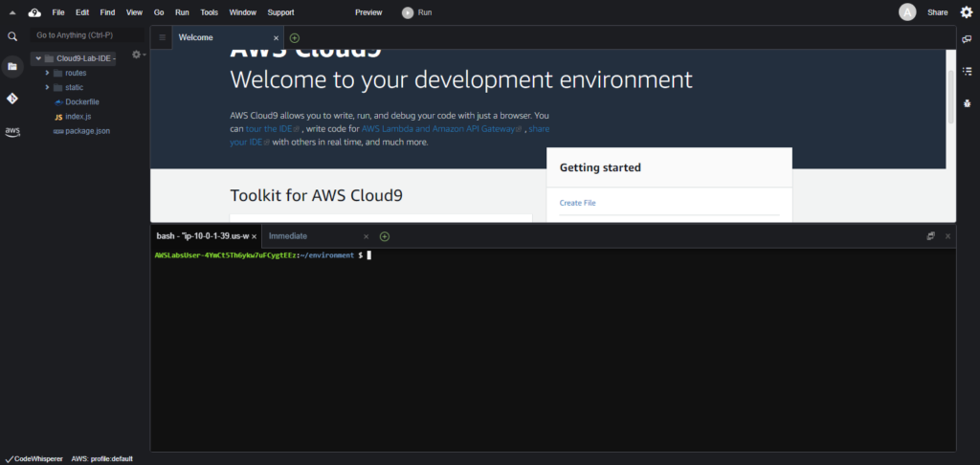Click the Welcome page vertical scrollbar
Screen dimensions: 980x465
coord(951,97)
